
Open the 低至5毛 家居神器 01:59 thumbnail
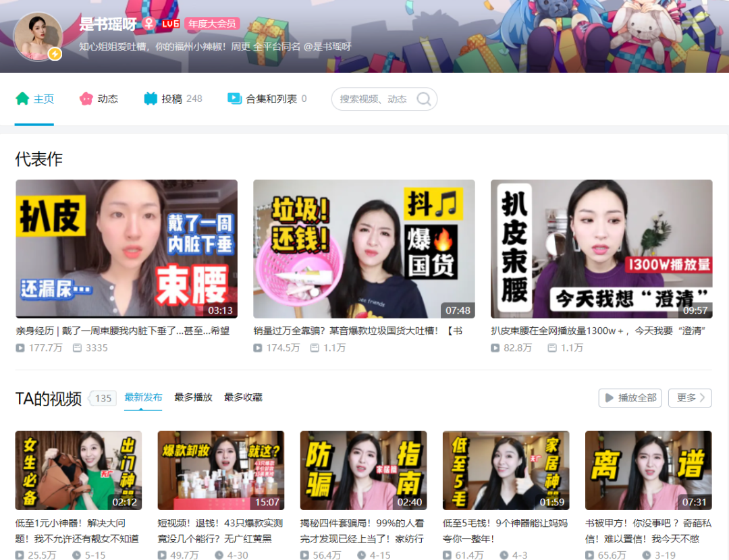tap(506, 470)
